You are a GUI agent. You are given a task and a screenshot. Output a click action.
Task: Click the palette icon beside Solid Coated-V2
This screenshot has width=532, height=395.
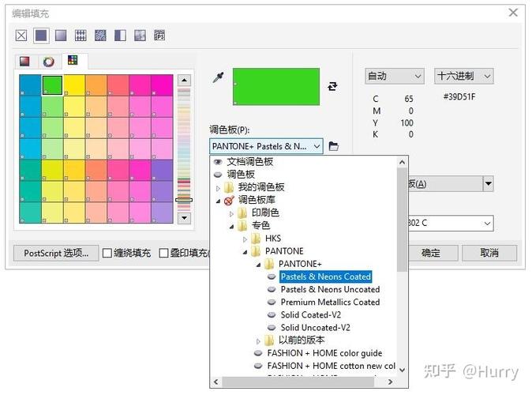(x=272, y=315)
